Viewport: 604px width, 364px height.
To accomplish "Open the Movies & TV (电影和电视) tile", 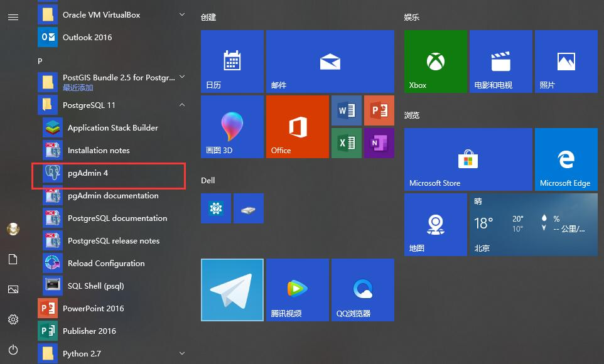I will 501,62.
